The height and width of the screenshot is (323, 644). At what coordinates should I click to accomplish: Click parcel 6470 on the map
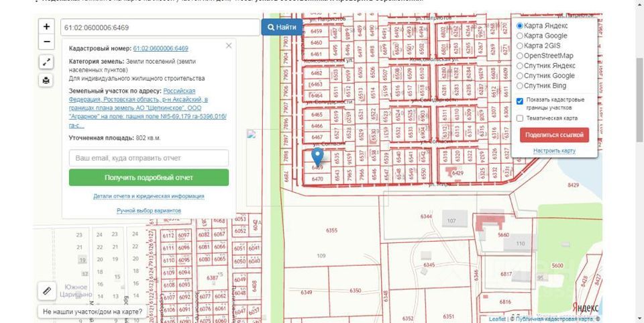pos(317,179)
